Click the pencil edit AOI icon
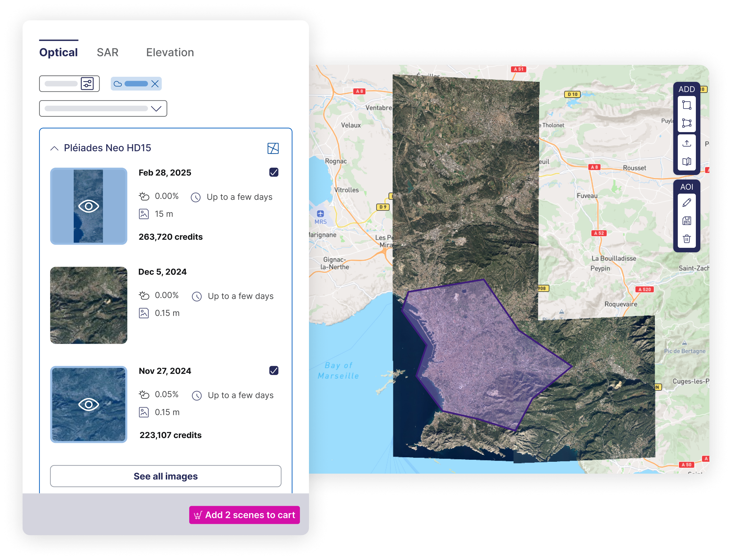732x560 pixels. pyautogui.click(x=686, y=203)
